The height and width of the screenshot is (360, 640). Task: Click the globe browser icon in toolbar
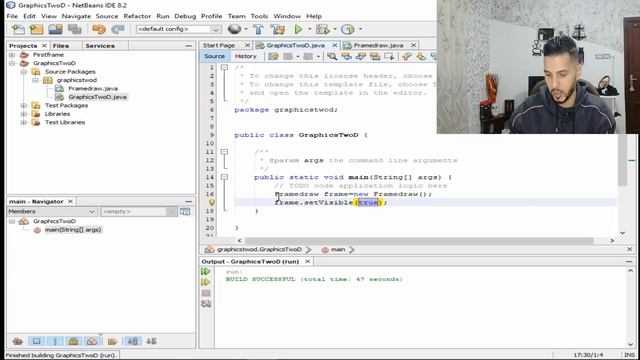pos(234,29)
